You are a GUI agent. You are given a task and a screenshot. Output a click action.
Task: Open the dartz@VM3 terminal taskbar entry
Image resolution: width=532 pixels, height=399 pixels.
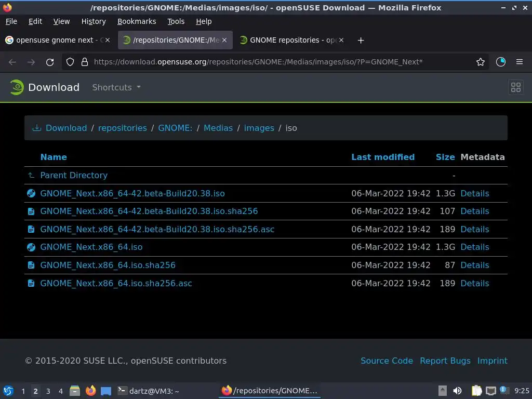pyautogui.click(x=148, y=391)
